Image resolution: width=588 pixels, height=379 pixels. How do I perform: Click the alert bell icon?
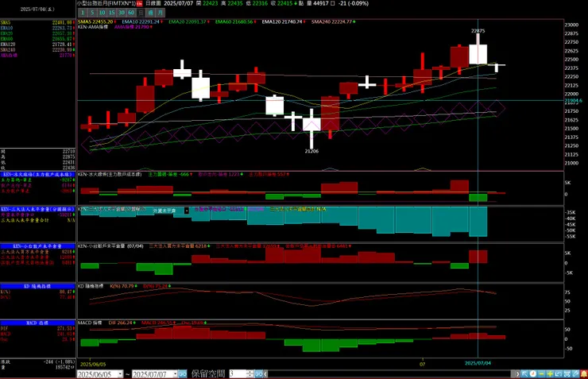[584, 374]
